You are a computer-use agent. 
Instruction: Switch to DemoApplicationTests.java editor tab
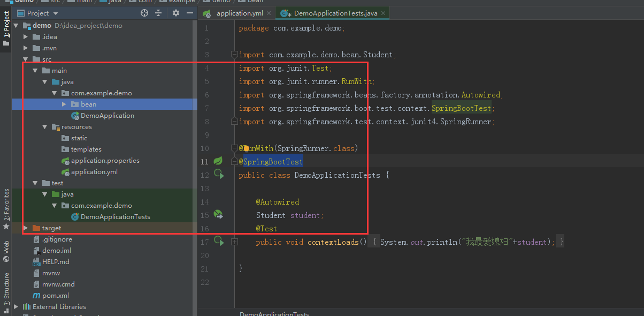tap(336, 13)
